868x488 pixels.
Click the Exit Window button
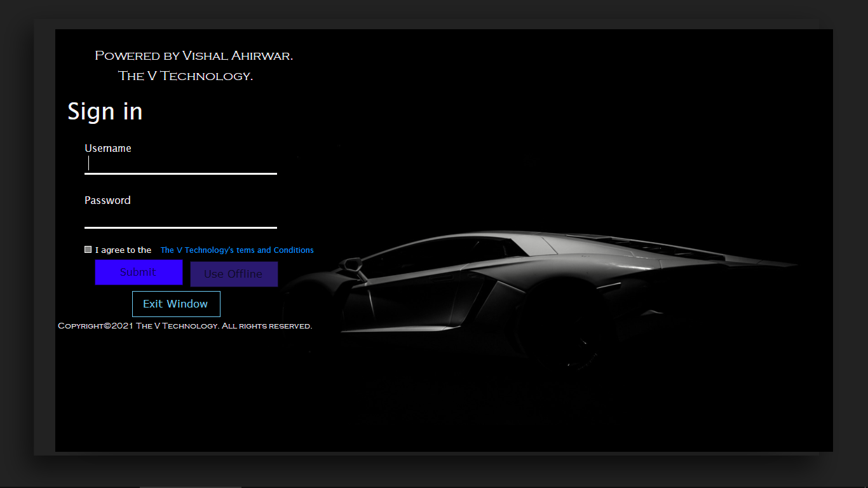point(176,304)
